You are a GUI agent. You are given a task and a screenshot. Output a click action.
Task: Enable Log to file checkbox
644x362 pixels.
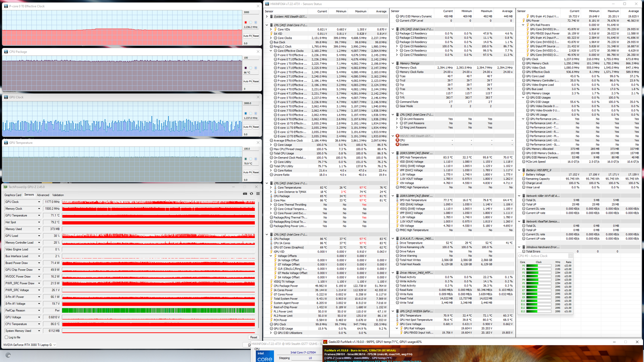(6, 338)
